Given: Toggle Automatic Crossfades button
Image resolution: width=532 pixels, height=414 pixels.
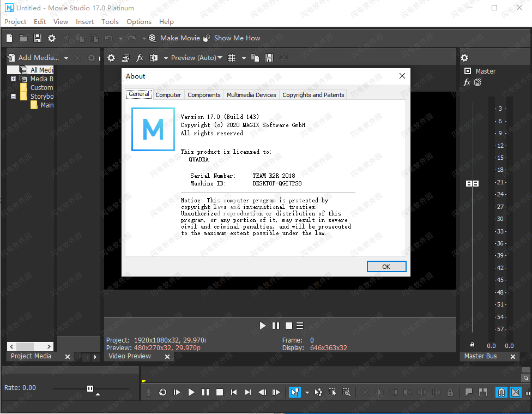Looking at the screenshot, I should coord(516,392).
